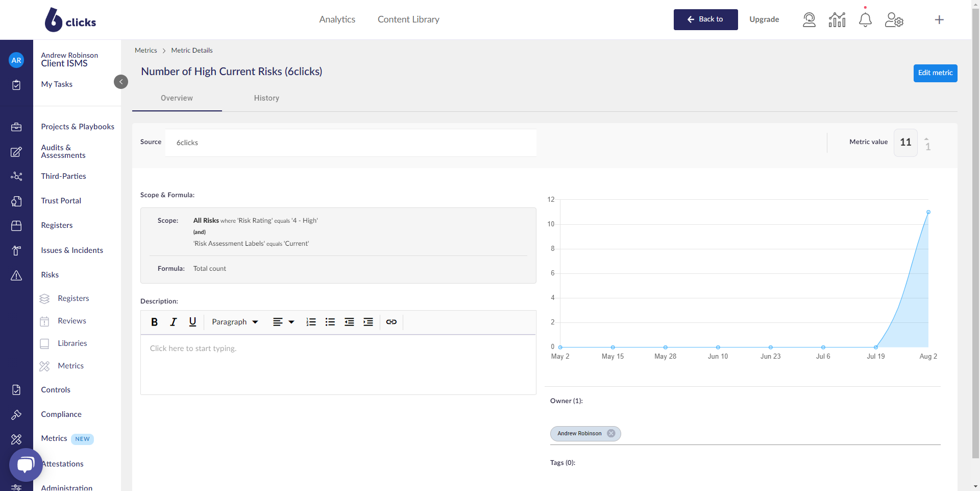Click the support agent headset icon

tap(809, 20)
